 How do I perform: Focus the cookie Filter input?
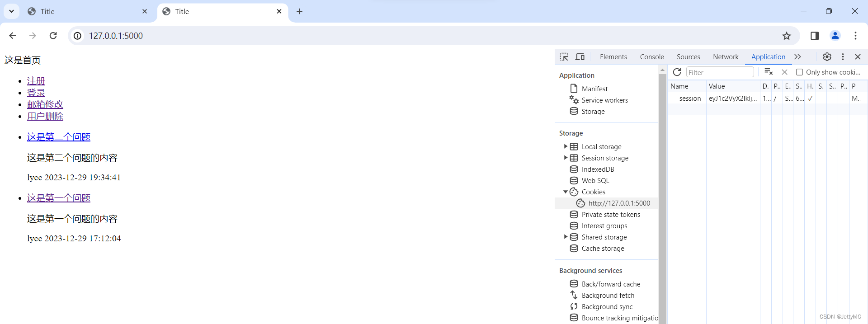pyautogui.click(x=720, y=72)
